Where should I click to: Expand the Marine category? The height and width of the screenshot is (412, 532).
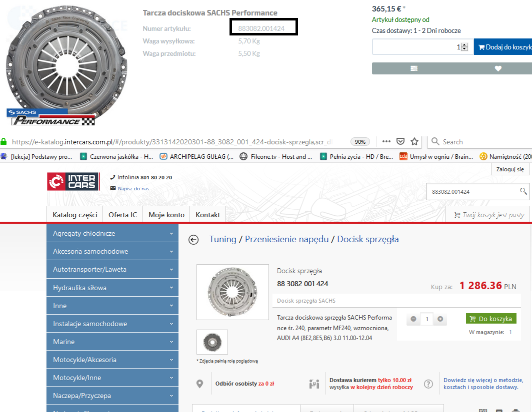tap(112, 342)
